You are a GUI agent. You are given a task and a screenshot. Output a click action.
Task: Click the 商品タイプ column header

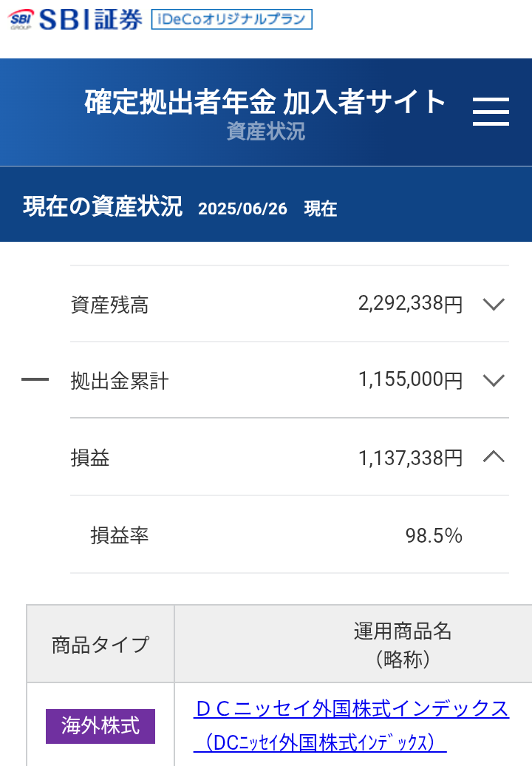click(100, 644)
